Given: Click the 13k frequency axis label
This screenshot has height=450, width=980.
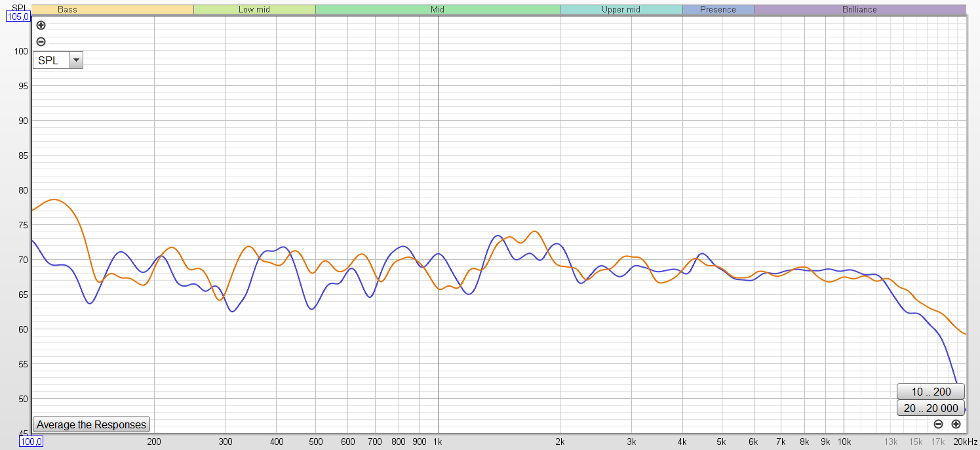Looking at the screenshot, I should (x=891, y=441).
